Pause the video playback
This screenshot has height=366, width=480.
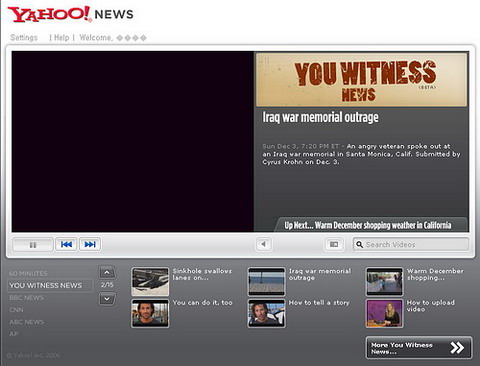tap(33, 245)
